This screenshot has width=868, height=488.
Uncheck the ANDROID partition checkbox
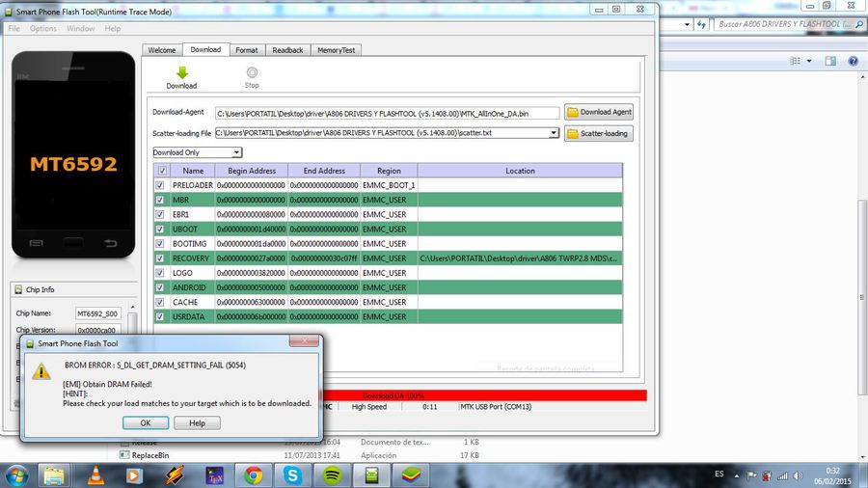coord(160,287)
